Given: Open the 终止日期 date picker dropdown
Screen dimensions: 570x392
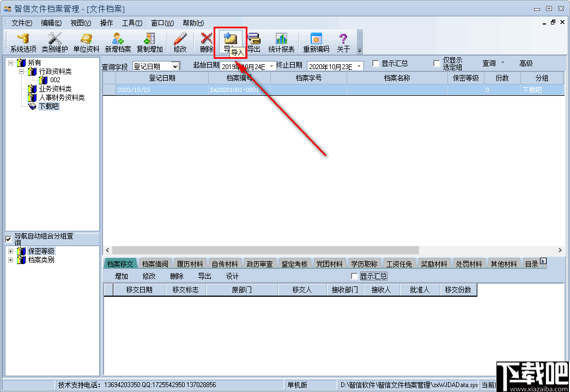Looking at the screenshot, I should click(359, 65).
